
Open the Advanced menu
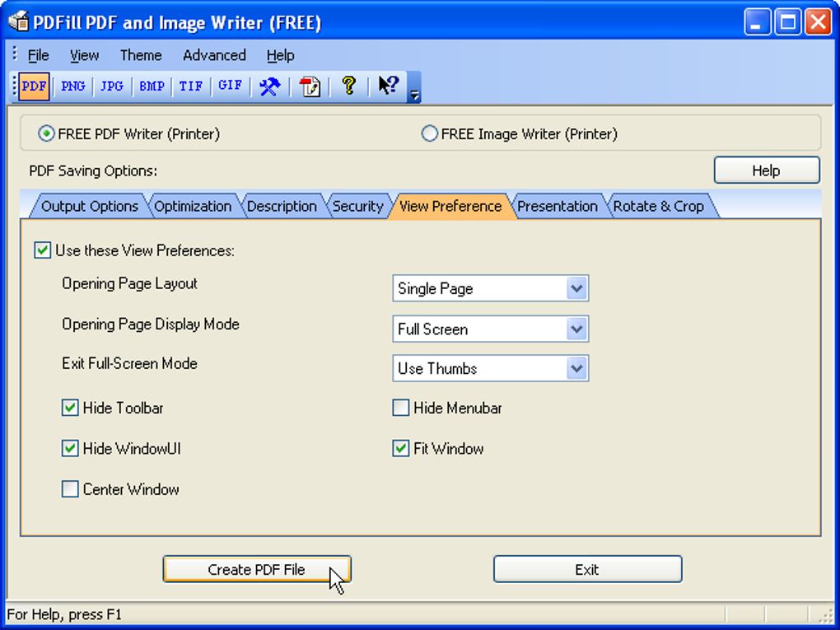(x=214, y=55)
